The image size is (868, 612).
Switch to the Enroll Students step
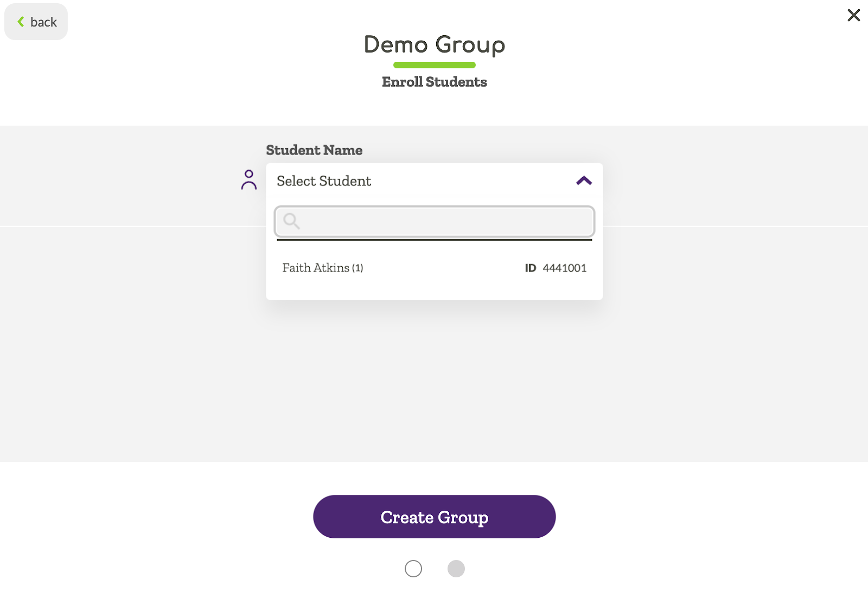pos(434,82)
